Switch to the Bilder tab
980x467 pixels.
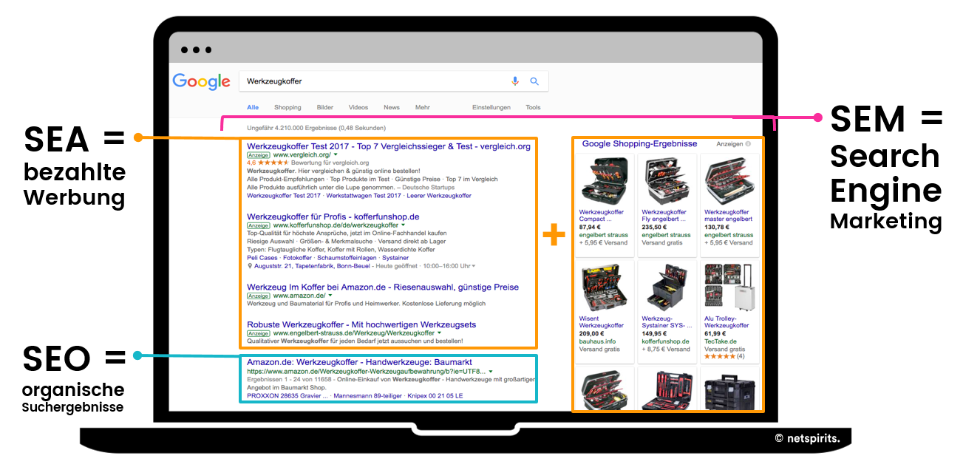tap(325, 107)
